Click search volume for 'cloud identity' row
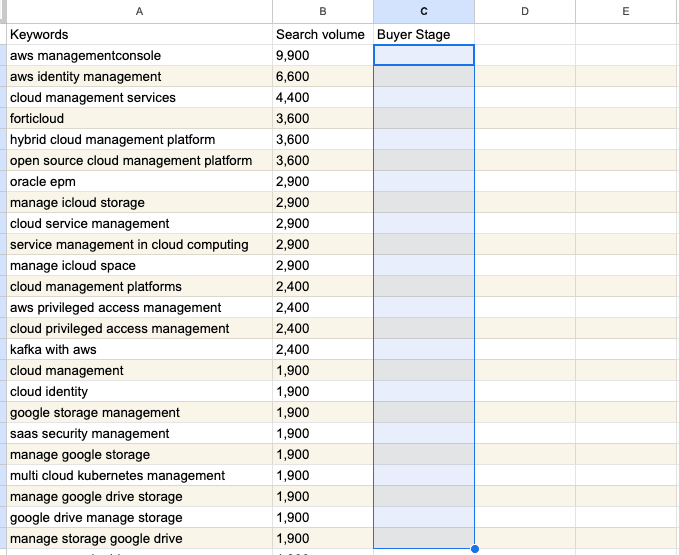679x555 pixels. pos(323,391)
